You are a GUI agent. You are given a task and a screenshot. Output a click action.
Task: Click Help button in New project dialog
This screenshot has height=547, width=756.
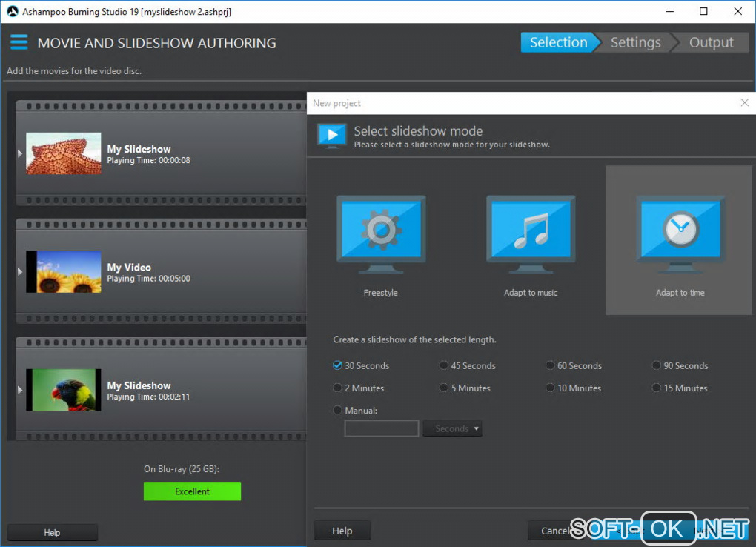point(342,531)
